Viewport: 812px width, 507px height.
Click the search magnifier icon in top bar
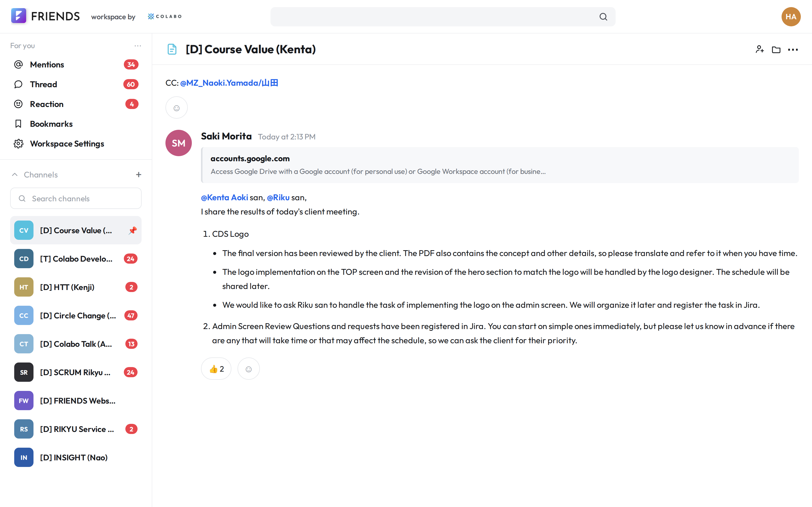[603, 17]
